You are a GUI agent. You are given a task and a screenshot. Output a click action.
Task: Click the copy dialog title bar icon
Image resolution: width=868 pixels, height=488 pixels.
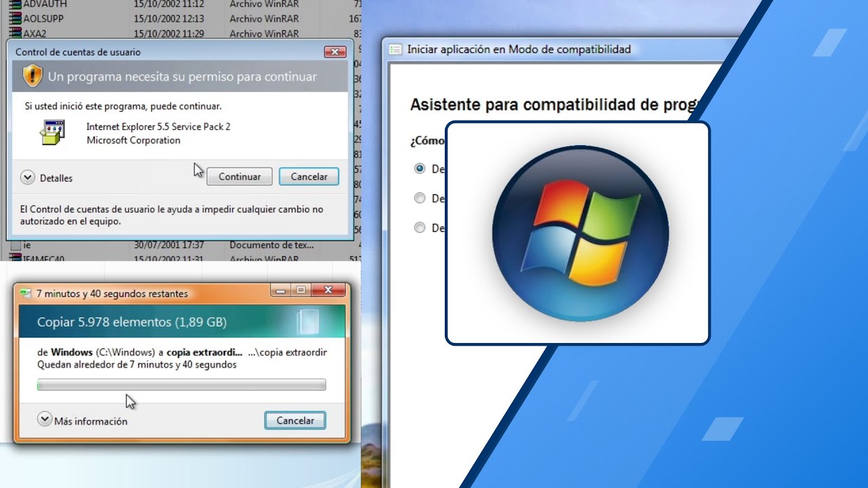26,293
